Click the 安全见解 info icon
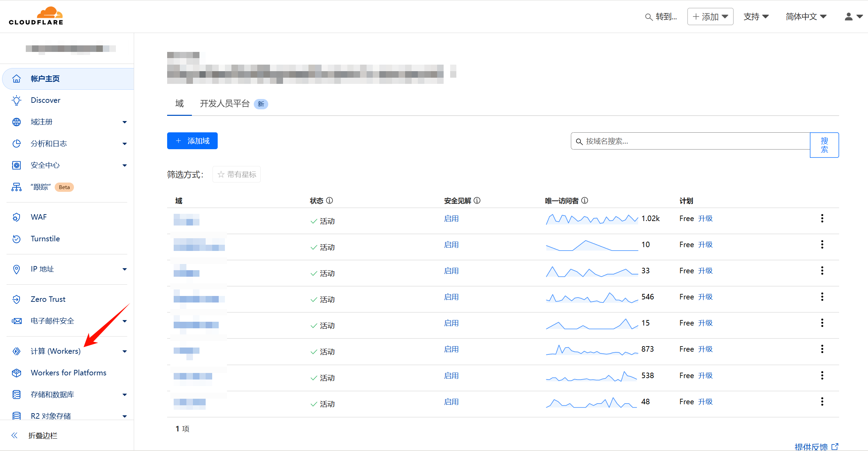This screenshot has width=868, height=451. tap(477, 200)
